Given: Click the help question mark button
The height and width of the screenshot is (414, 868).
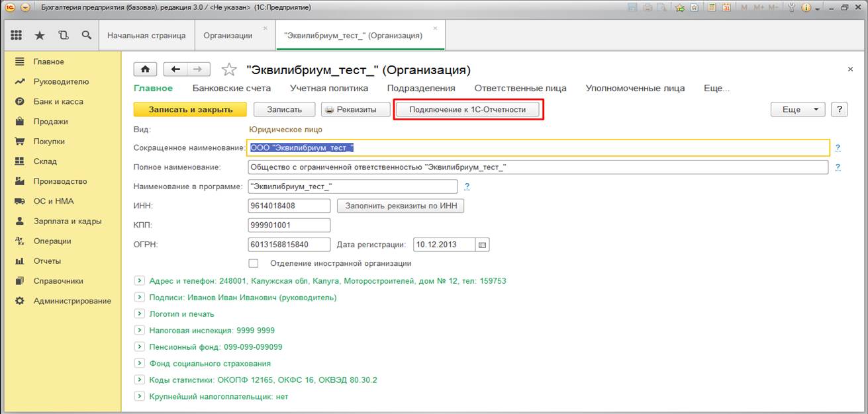Looking at the screenshot, I should point(840,110).
